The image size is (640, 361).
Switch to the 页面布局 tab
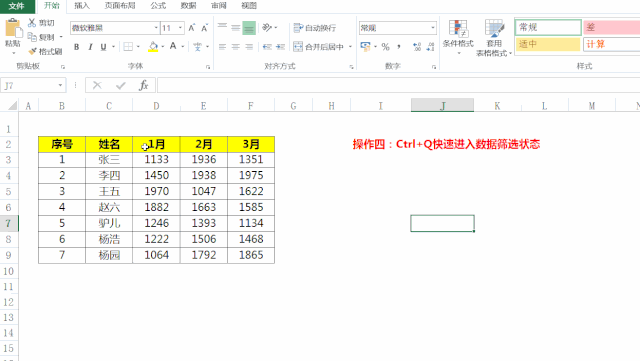120,6
